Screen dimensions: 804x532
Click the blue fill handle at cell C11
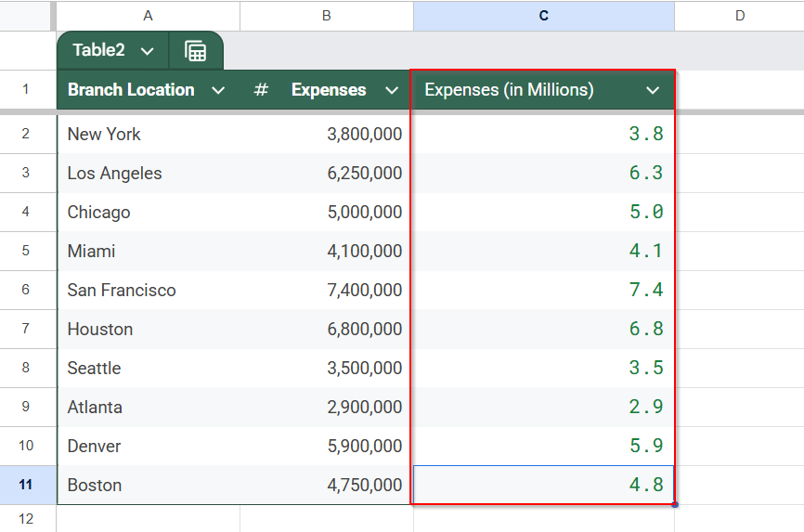(x=675, y=505)
